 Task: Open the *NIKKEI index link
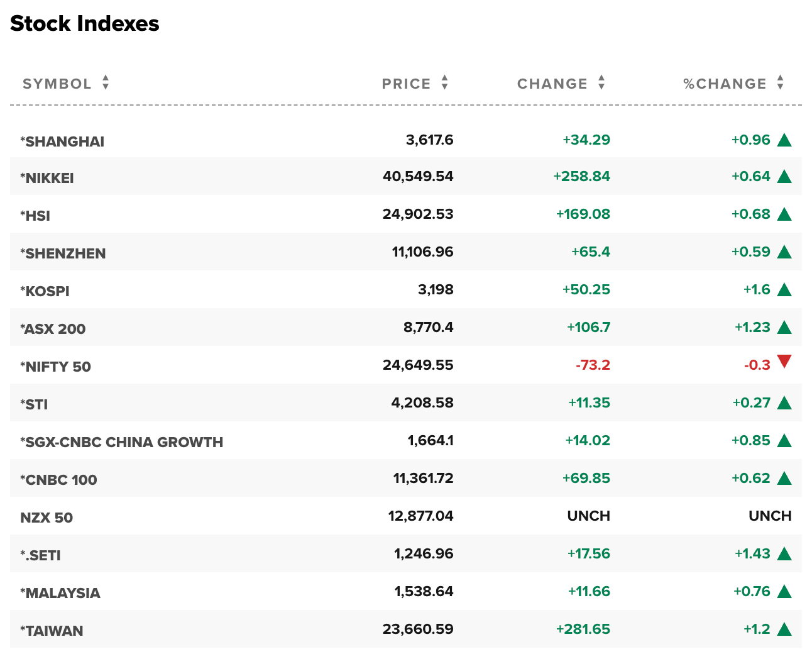(47, 178)
